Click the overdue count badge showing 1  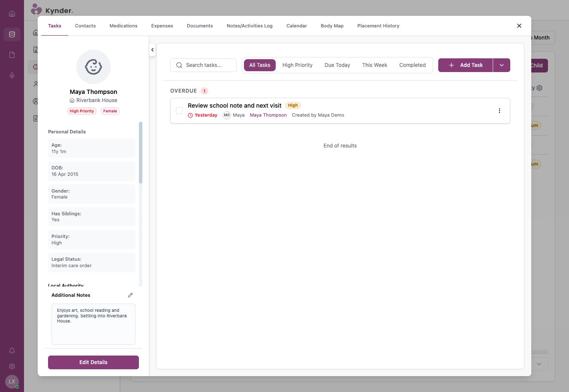click(x=205, y=91)
